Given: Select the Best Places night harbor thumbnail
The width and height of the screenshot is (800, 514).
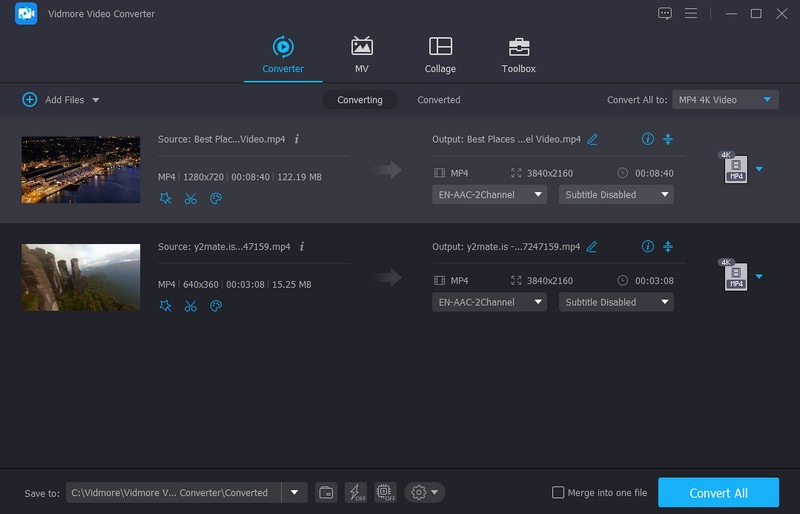Looking at the screenshot, I should pos(81,169).
